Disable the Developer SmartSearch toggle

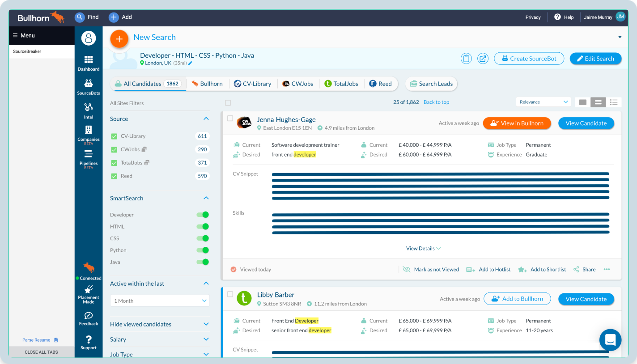pos(203,215)
